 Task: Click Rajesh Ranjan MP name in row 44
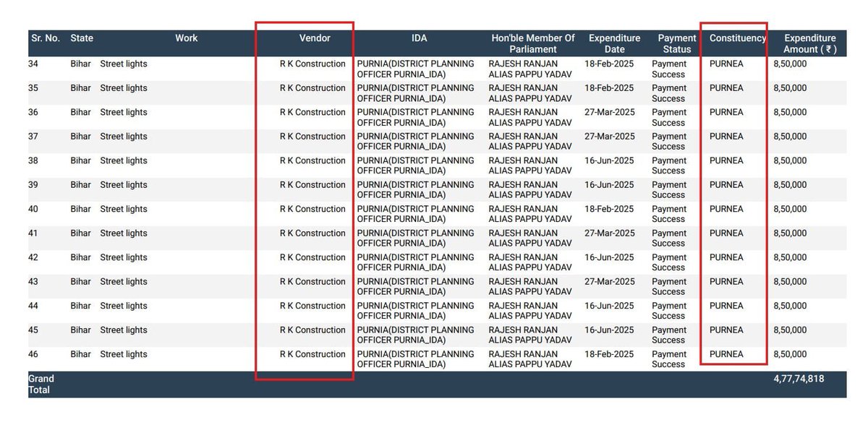click(x=530, y=311)
